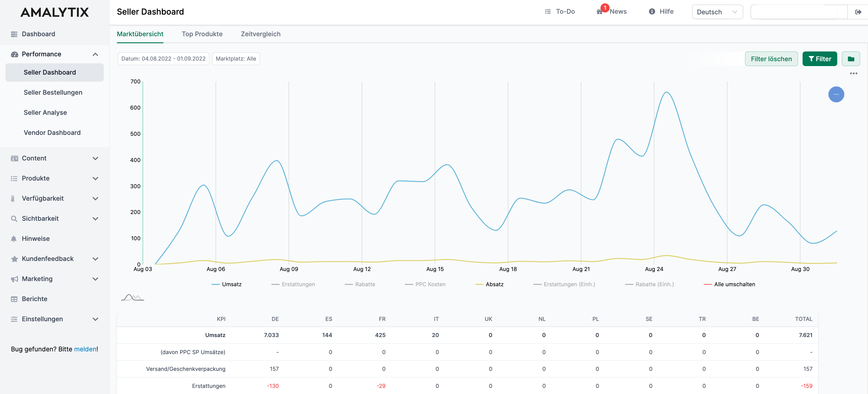Click the To-Do checklist icon
This screenshot has height=394, width=868.
(548, 12)
